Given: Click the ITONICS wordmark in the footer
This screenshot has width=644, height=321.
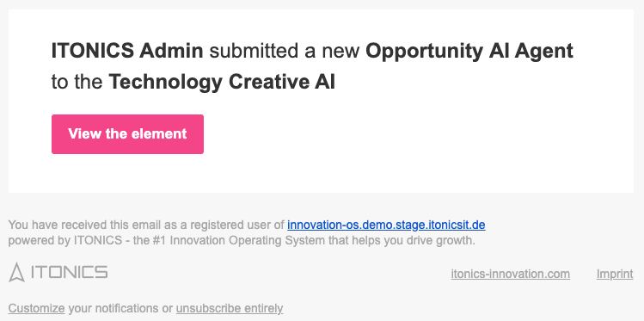Looking at the screenshot, I should tap(69, 272).
